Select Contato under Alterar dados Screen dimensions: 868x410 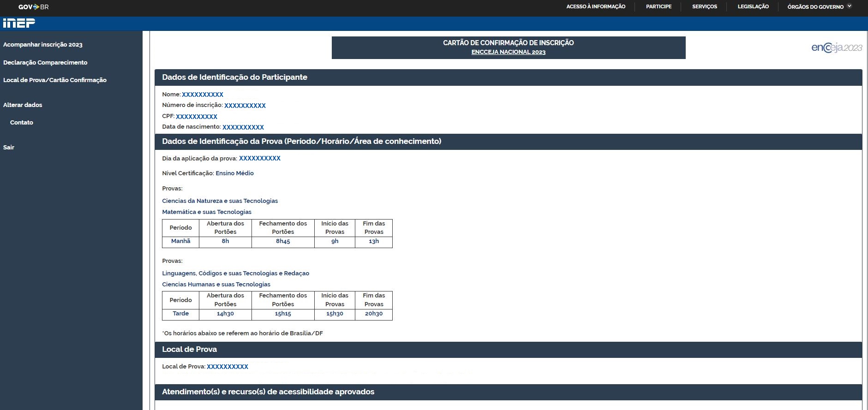(22, 122)
